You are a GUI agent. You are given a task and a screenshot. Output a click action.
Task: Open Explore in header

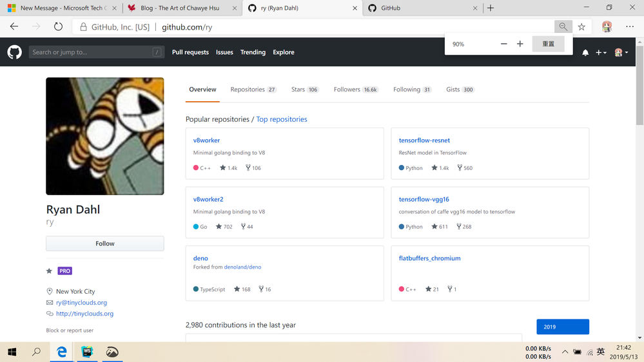tap(284, 52)
